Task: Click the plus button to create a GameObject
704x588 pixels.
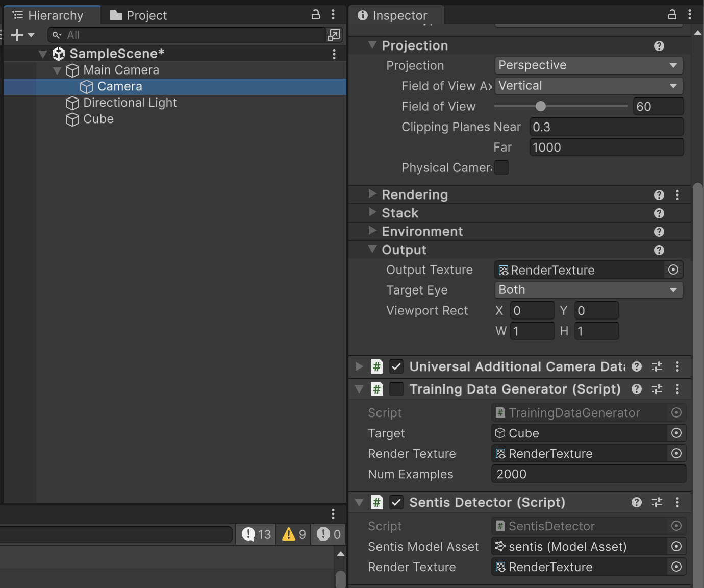Action: pyautogui.click(x=16, y=35)
